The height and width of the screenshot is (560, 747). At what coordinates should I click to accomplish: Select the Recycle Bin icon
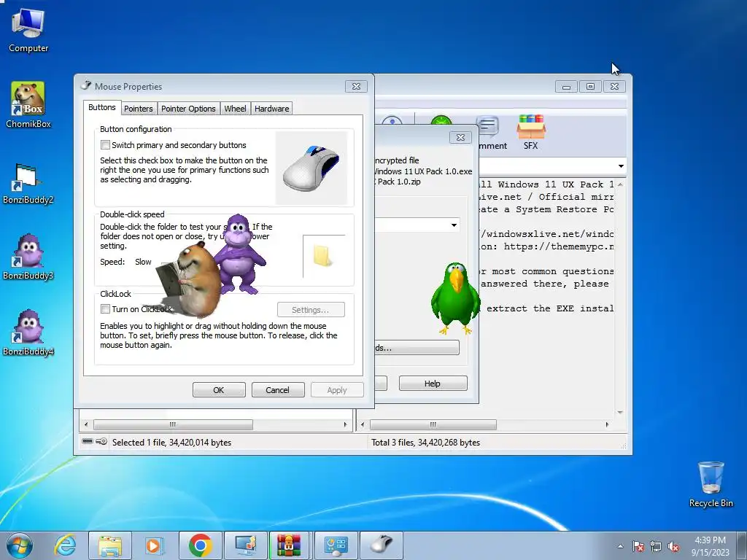point(711,485)
